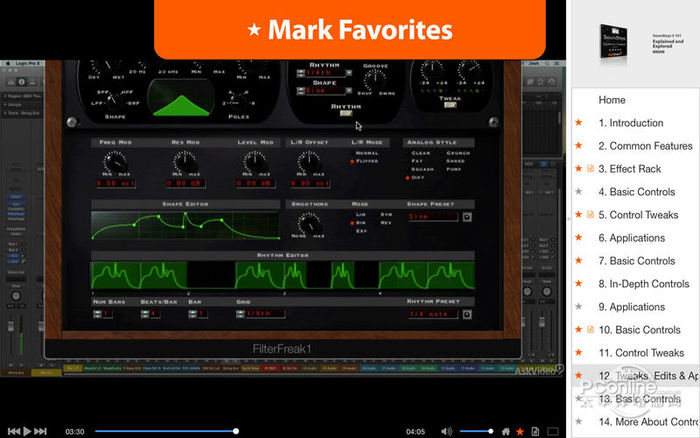Open lesson 1. Introduction
This screenshot has height=438, width=700.
[x=631, y=123]
